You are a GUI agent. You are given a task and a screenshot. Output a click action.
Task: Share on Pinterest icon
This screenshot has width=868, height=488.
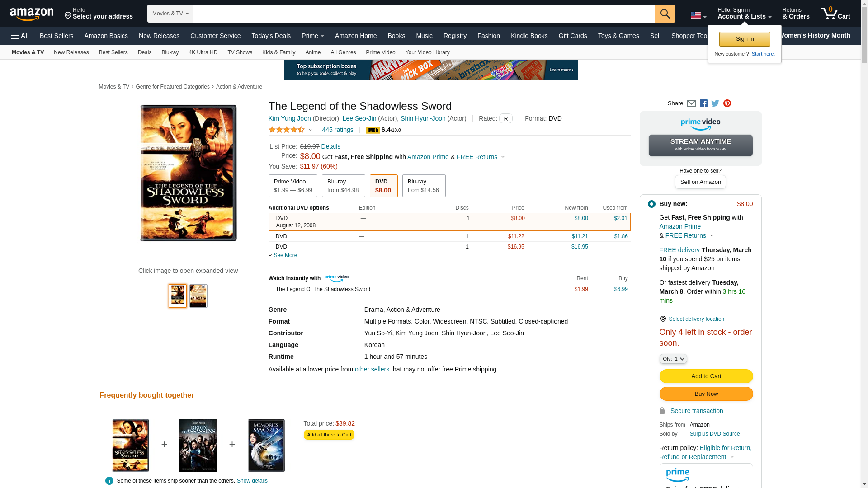(727, 103)
